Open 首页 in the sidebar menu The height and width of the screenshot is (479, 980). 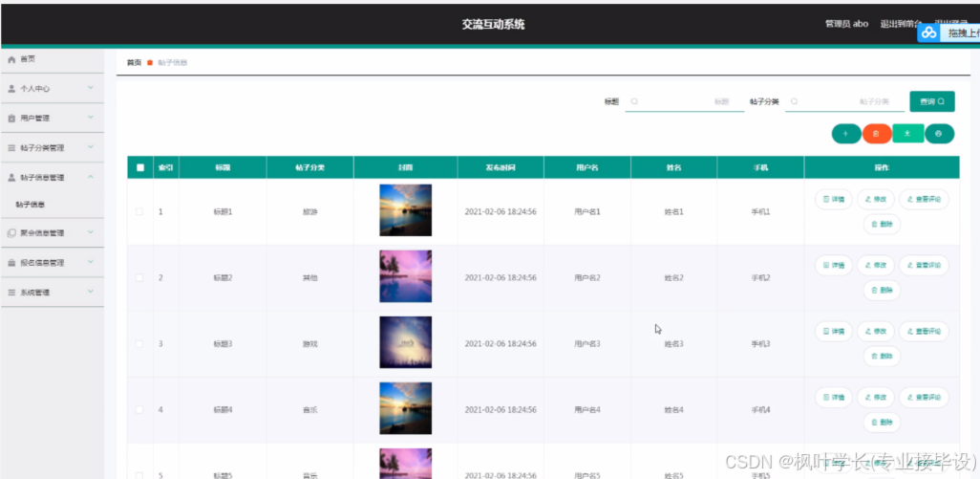click(x=52, y=59)
